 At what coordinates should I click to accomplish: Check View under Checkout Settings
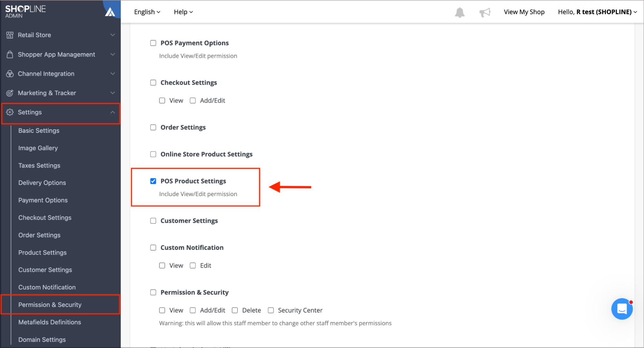pos(162,101)
